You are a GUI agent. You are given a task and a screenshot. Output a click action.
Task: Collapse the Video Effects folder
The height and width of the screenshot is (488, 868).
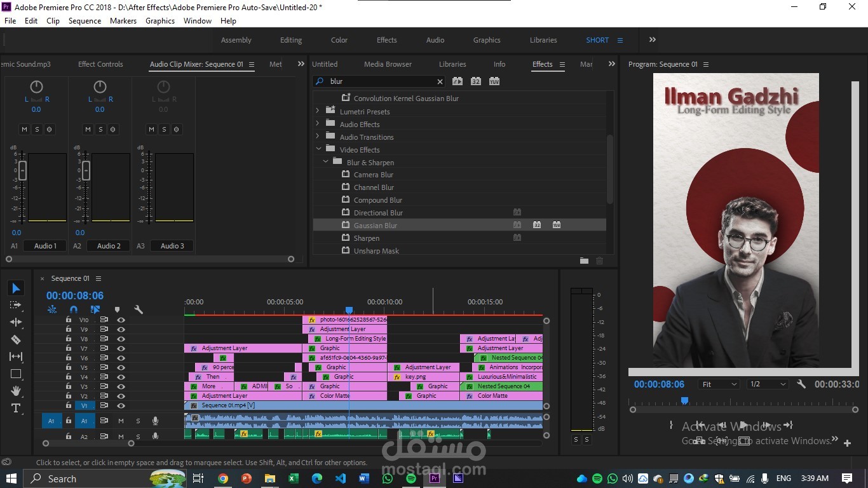[x=318, y=149]
